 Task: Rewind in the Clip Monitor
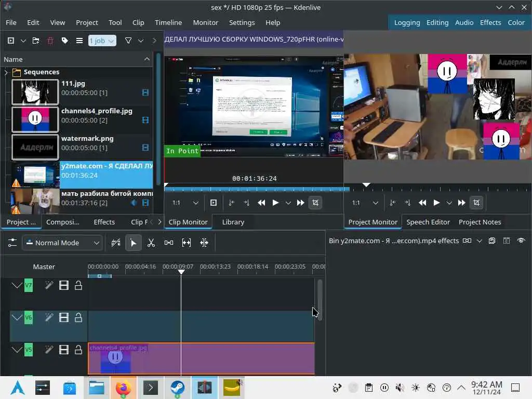261,203
